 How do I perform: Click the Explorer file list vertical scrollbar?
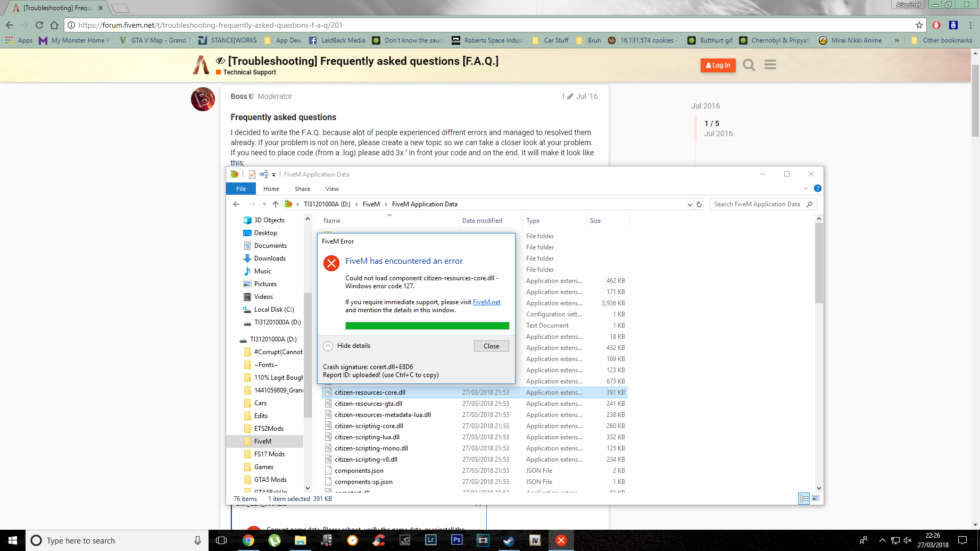point(819,263)
